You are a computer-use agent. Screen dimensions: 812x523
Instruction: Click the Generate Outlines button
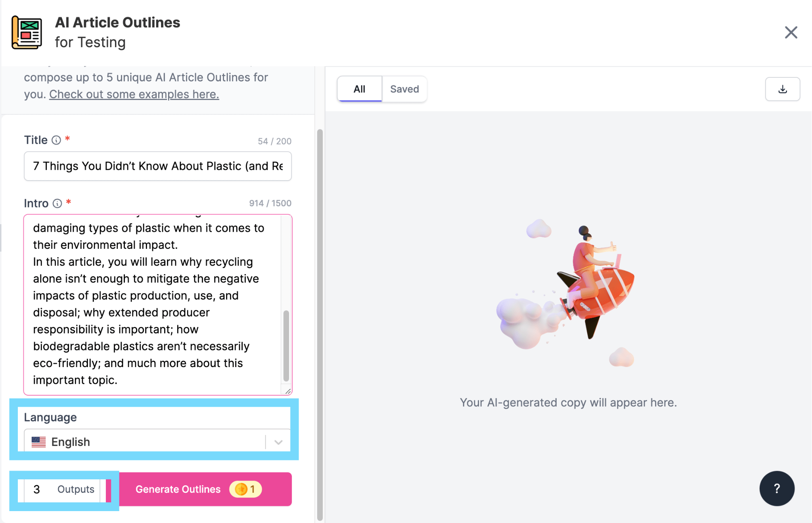pyautogui.click(x=178, y=489)
